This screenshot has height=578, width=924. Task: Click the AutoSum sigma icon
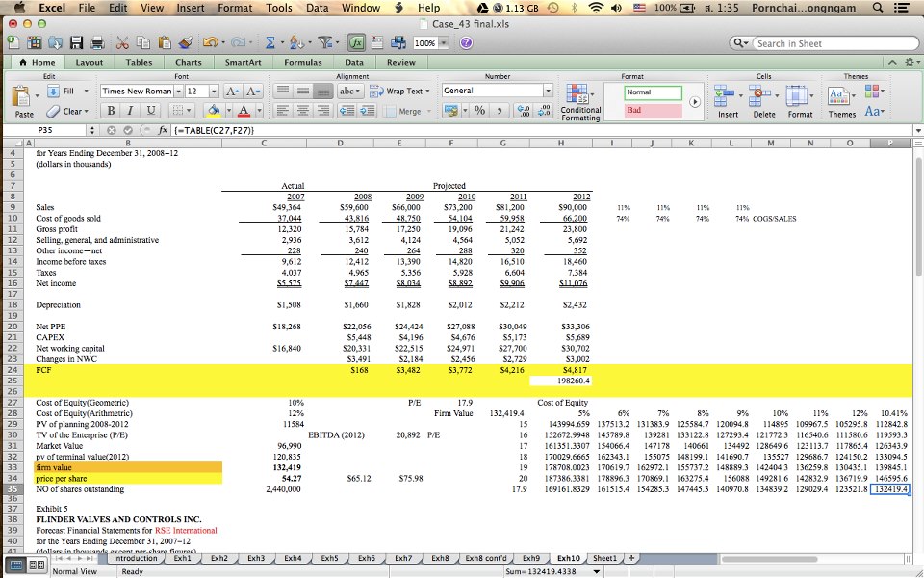click(271, 43)
